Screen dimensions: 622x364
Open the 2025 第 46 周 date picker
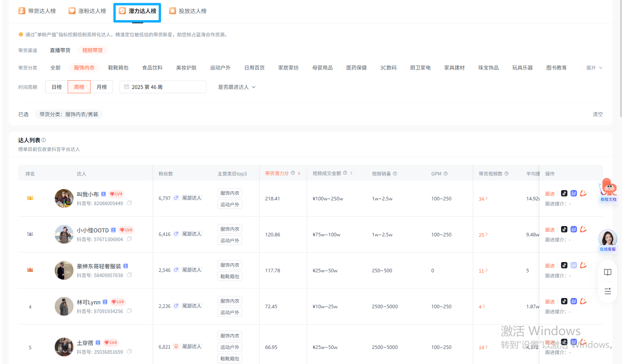click(163, 87)
